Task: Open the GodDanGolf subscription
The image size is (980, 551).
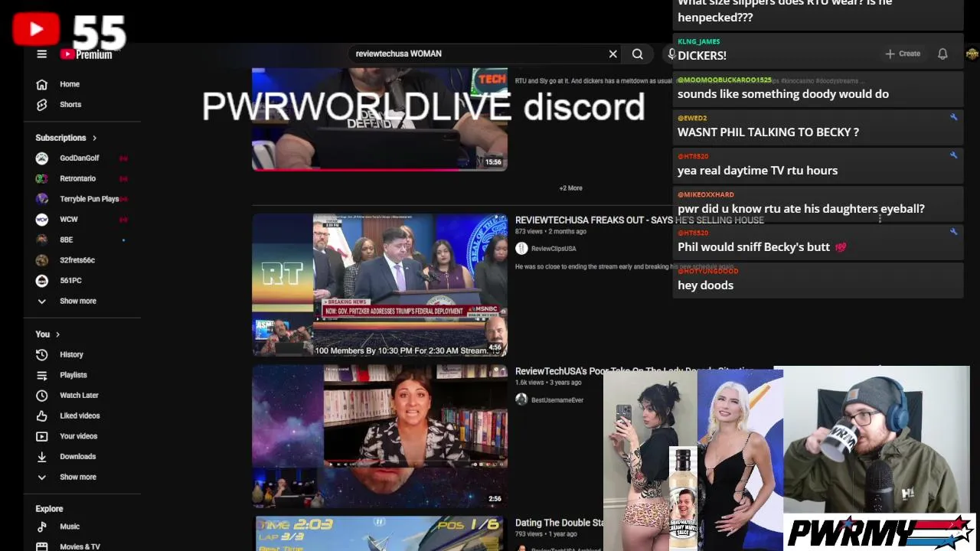Action: point(80,158)
